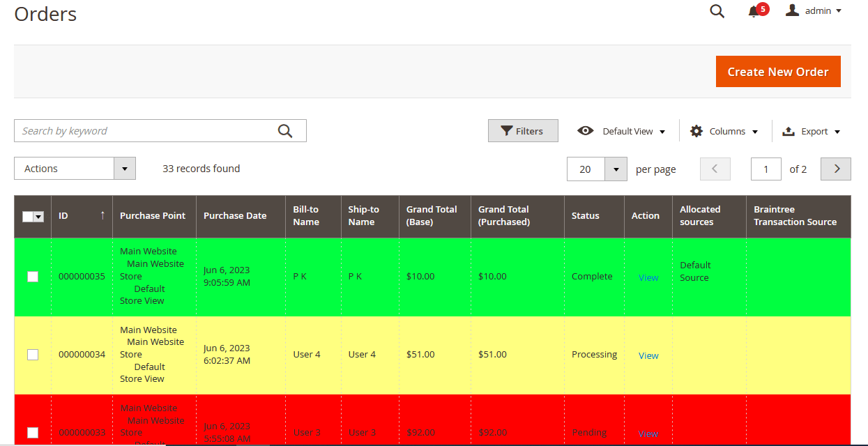Expand the per page size selector
The height and width of the screenshot is (446, 868).
[x=615, y=169]
